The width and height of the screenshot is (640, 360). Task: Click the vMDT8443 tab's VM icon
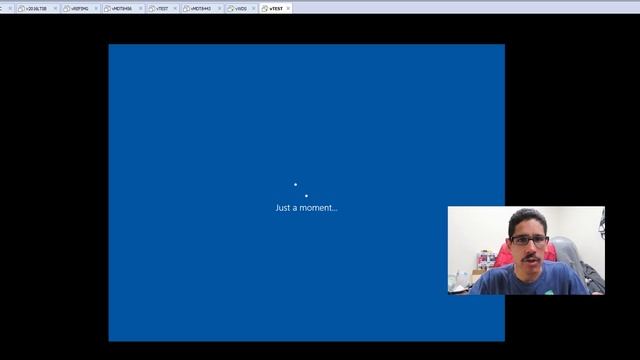coord(187,9)
